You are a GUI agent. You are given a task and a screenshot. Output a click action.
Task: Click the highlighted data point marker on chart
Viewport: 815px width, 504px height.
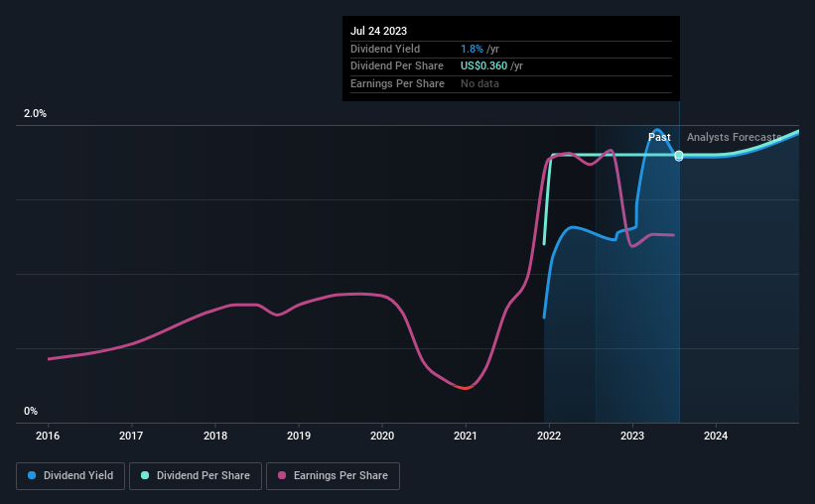[x=679, y=156]
